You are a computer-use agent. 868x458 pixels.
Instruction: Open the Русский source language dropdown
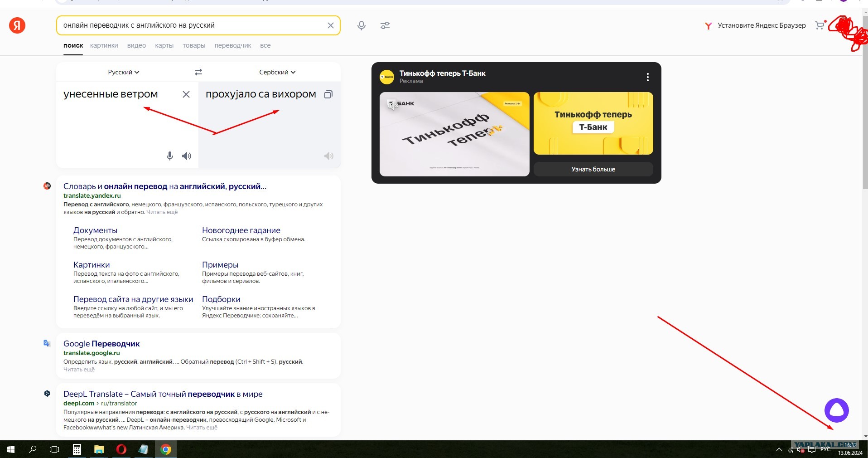point(124,72)
